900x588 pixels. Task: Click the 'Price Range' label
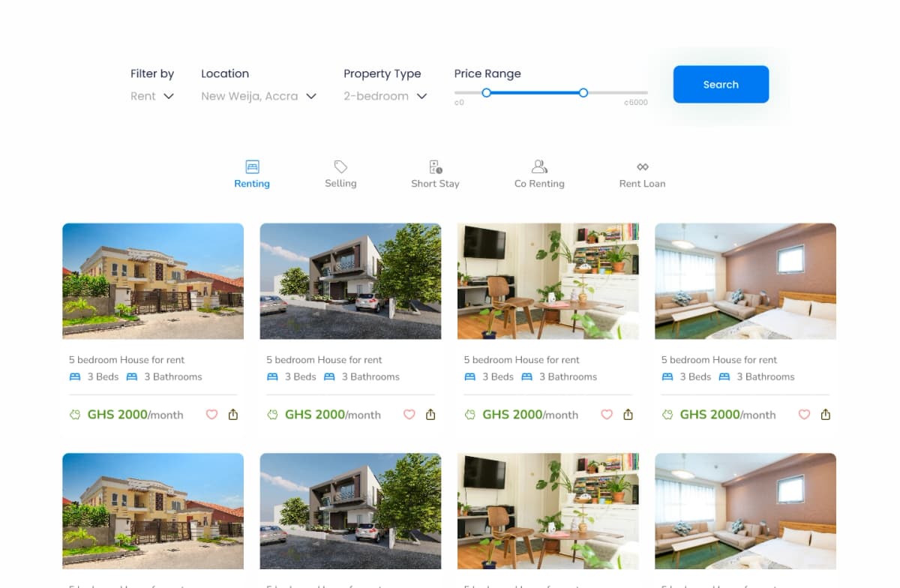[487, 73]
